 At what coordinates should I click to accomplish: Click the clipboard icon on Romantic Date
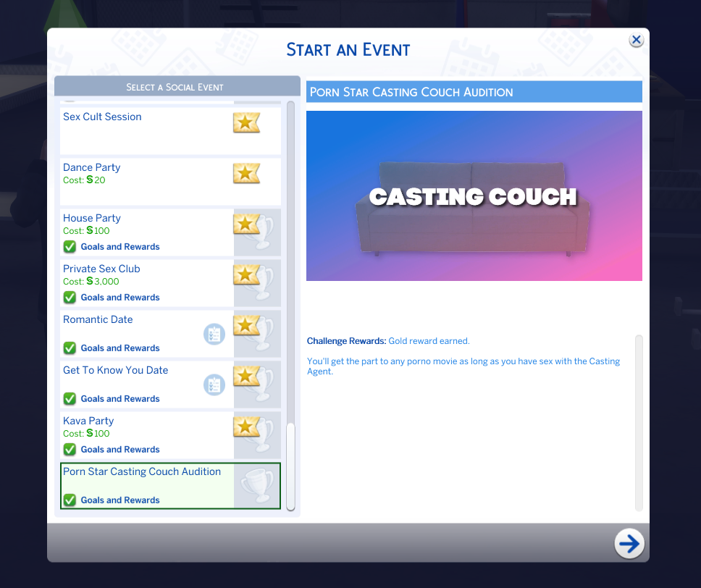(214, 334)
